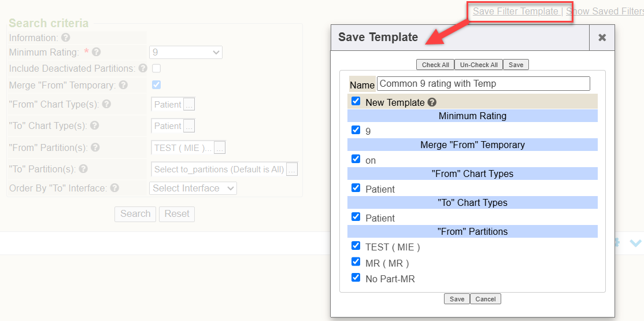Click help icon next to Information label
Screen dimensions: 644x321
66,38
